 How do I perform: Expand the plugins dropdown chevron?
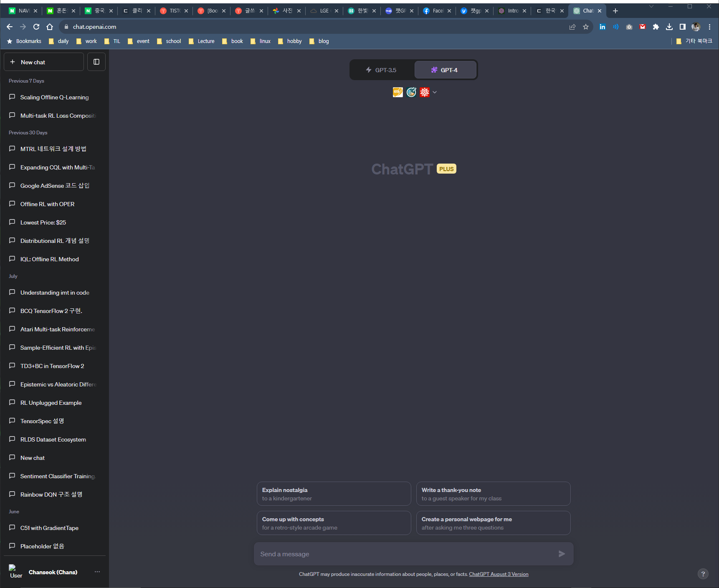coord(435,92)
